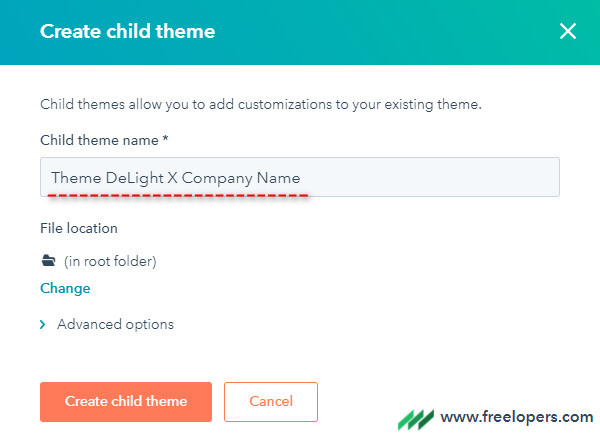Click the required asterisk beside Child theme name
600x441 pixels.
(x=165, y=138)
